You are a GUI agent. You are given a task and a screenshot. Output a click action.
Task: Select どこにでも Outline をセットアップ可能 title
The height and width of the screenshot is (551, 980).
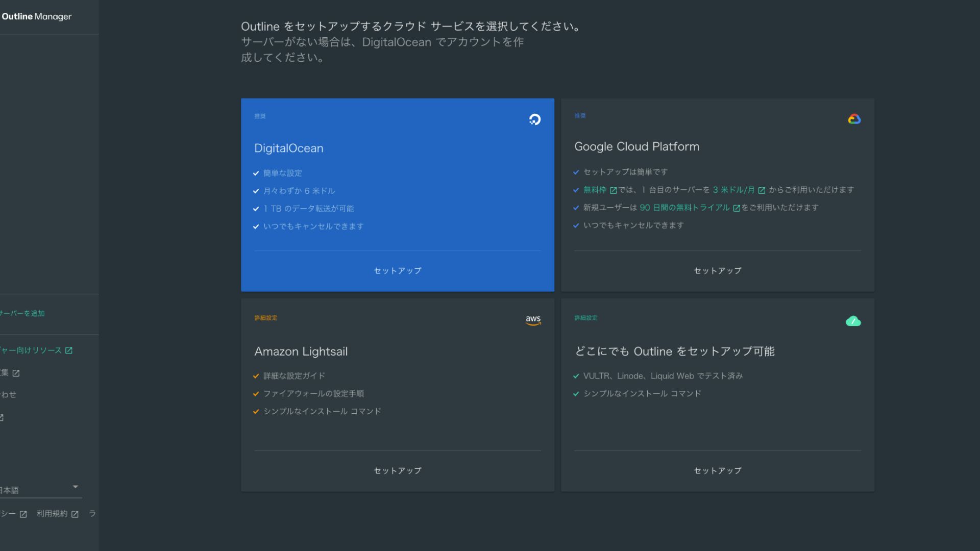675,352
